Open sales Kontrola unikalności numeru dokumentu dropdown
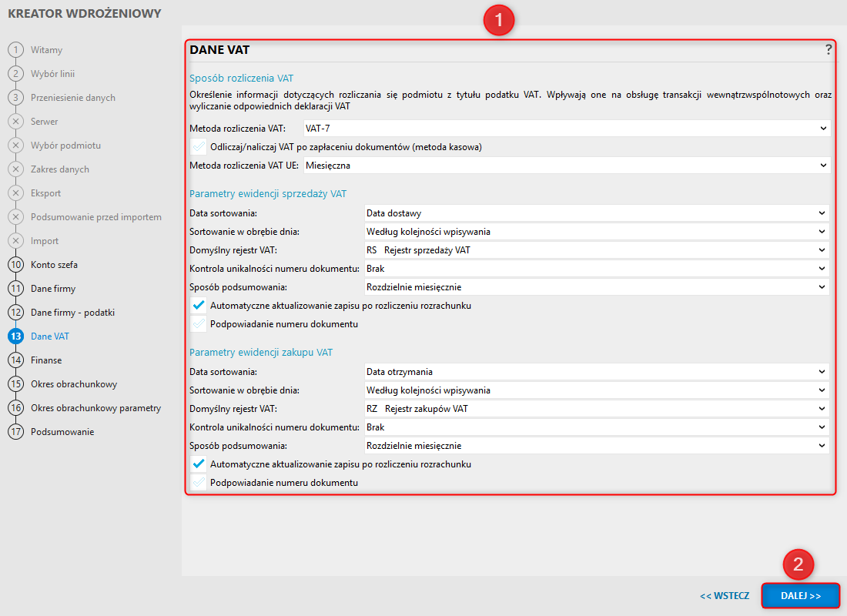This screenshot has width=847, height=616. [597, 269]
